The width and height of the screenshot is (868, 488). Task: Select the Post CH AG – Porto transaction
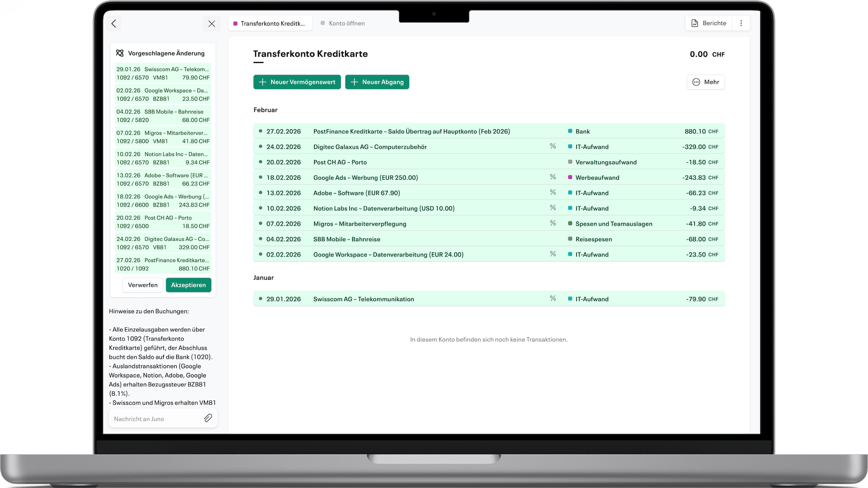coord(489,162)
